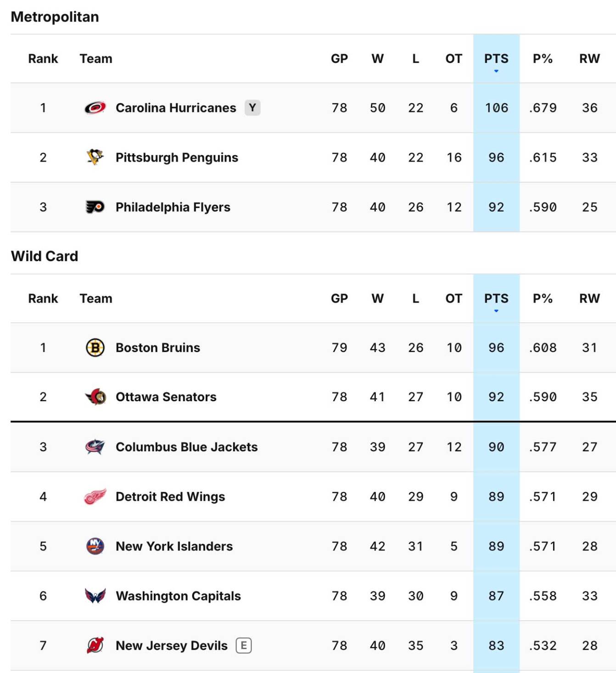This screenshot has height=673, width=616.
Task: Click the PTS sort arrow in Wild Card table
Action: (x=496, y=310)
